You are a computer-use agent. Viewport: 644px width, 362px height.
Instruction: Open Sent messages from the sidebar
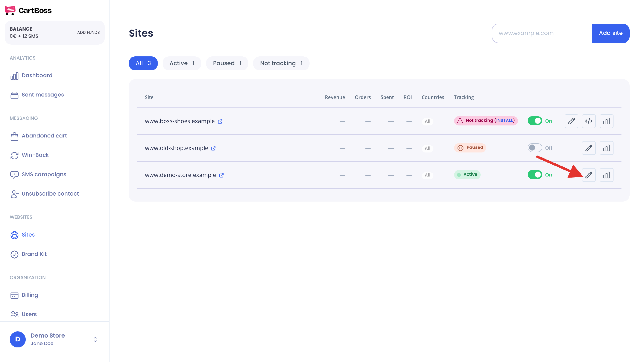pos(37,95)
